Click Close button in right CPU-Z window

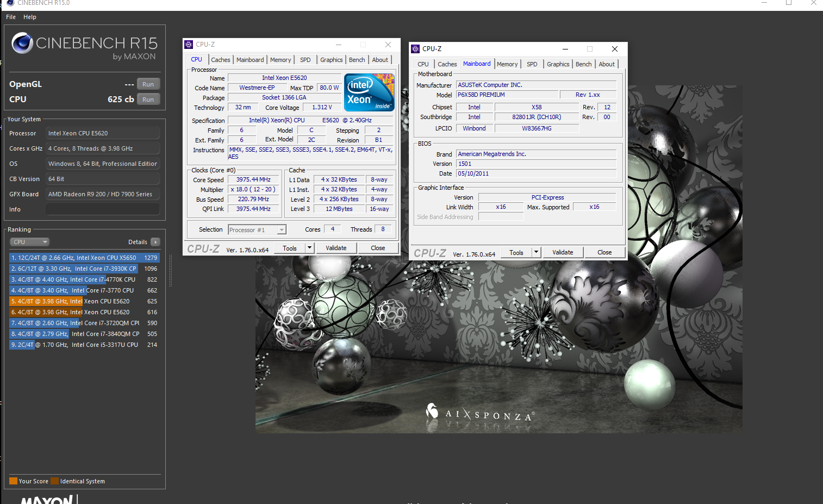[604, 252]
